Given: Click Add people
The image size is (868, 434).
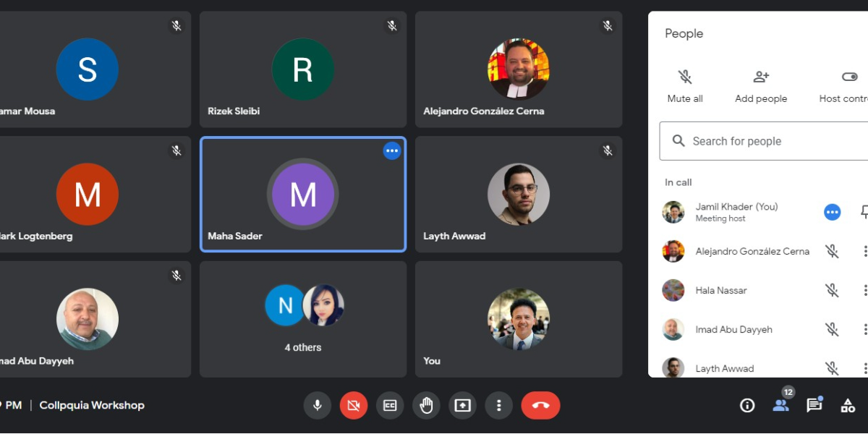Looking at the screenshot, I should (x=761, y=87).
